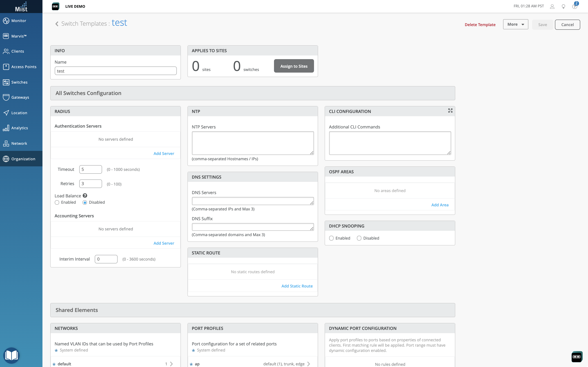Enable RADIUS Load Balance
The width and height of the screenshot is (588, 367).
pyautogui.click(x=57, y=202)
